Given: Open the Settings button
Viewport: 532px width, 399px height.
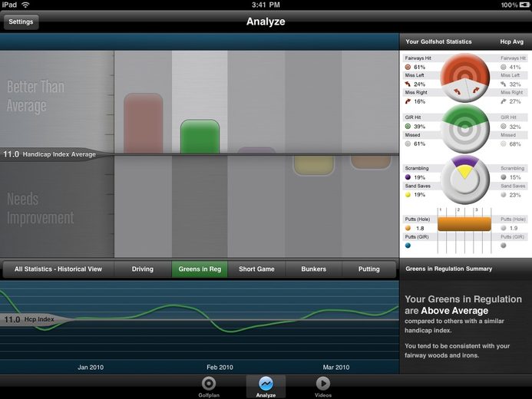Looking at the screenshot, I should point(21,21).
